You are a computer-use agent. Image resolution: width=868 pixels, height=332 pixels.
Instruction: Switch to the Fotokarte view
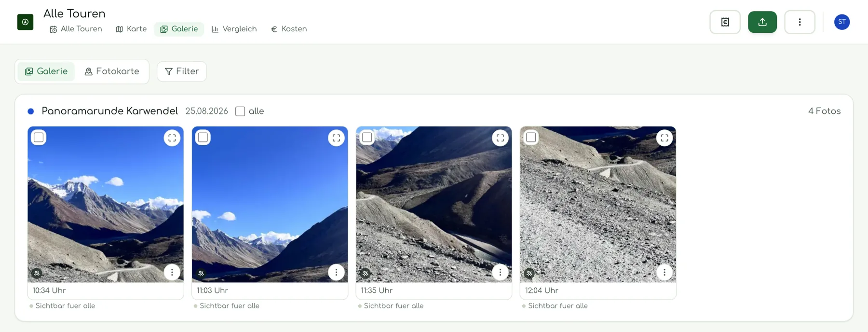112,71
